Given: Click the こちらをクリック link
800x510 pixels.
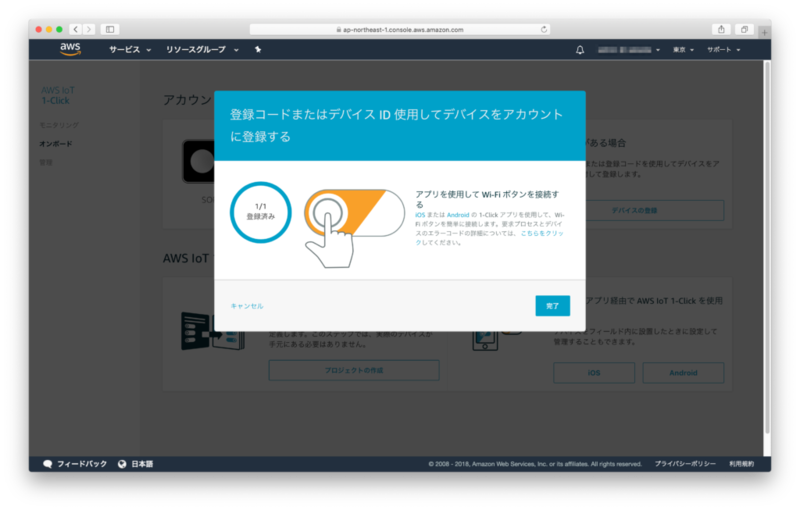Looking at the screenshot, I should coord(542,234).
